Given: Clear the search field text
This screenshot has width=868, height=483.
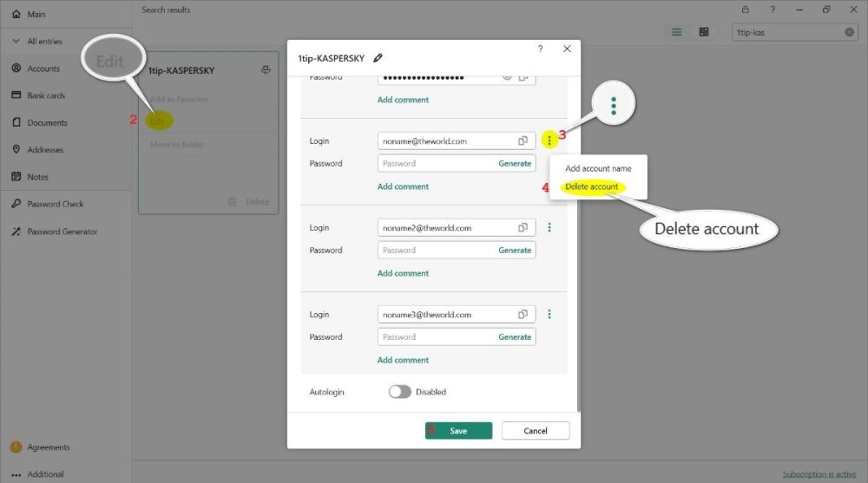Looking at the screenshot, I should [x=849, y=32].
